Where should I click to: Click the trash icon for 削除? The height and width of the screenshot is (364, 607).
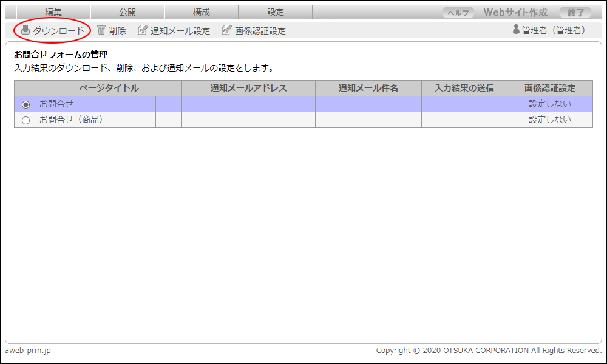pyautogui.click(x=101, y=30)
